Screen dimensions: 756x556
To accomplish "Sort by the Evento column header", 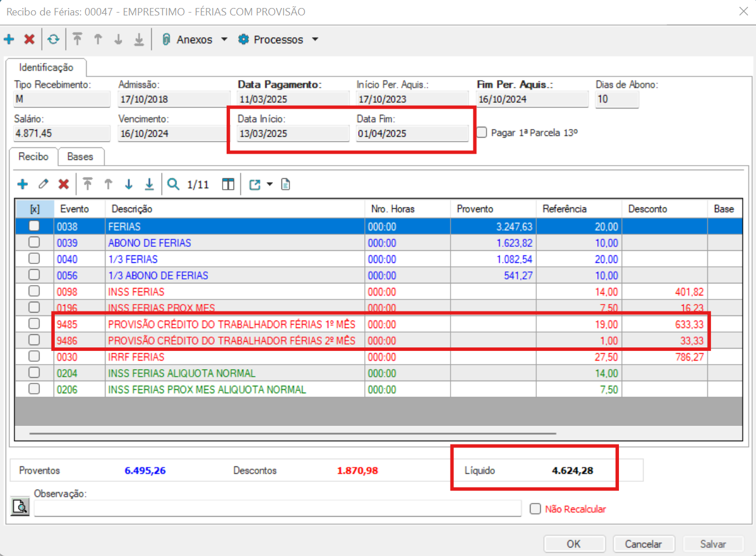I will [79, 209].
